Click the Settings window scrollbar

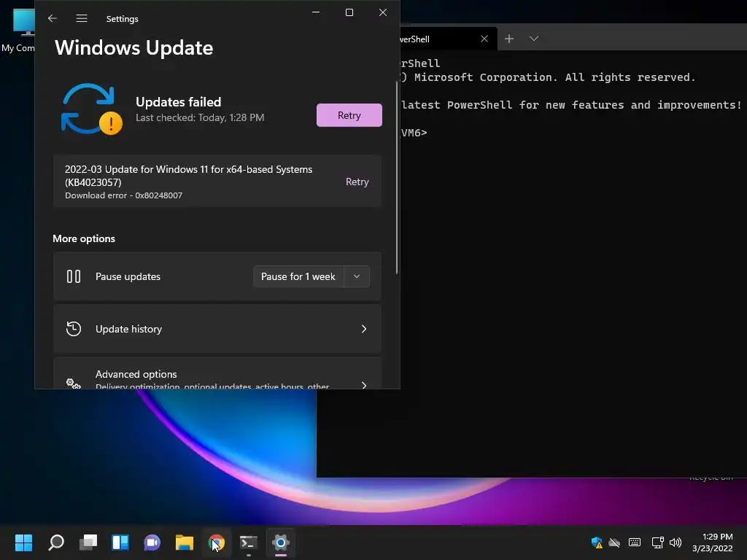(x=396, y=178)
